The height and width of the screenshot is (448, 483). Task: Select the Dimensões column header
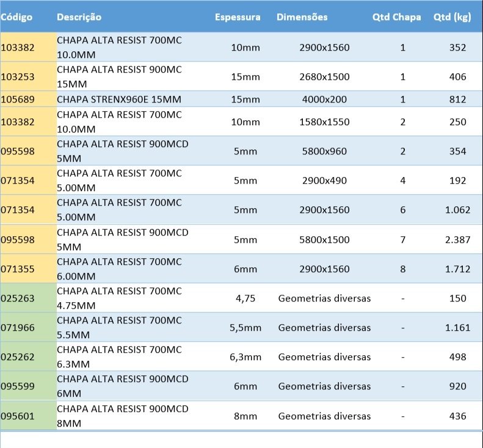coord(302,17)
